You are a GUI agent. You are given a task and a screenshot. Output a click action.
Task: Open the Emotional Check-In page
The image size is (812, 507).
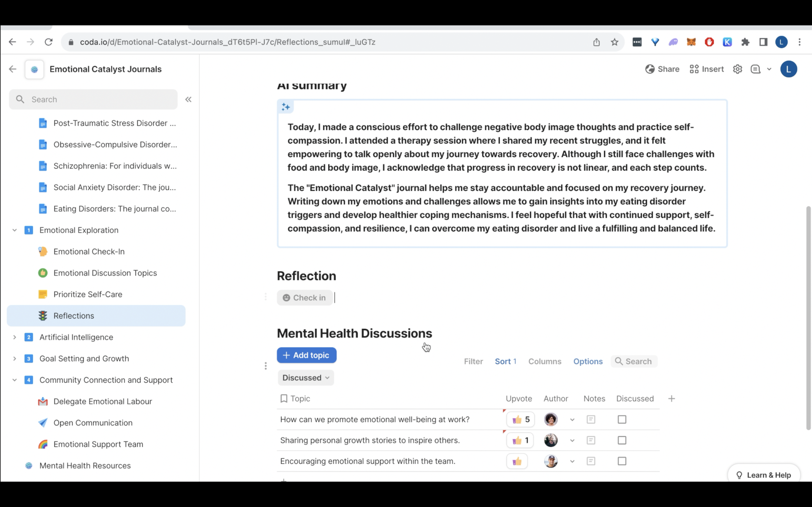(89, 252)
